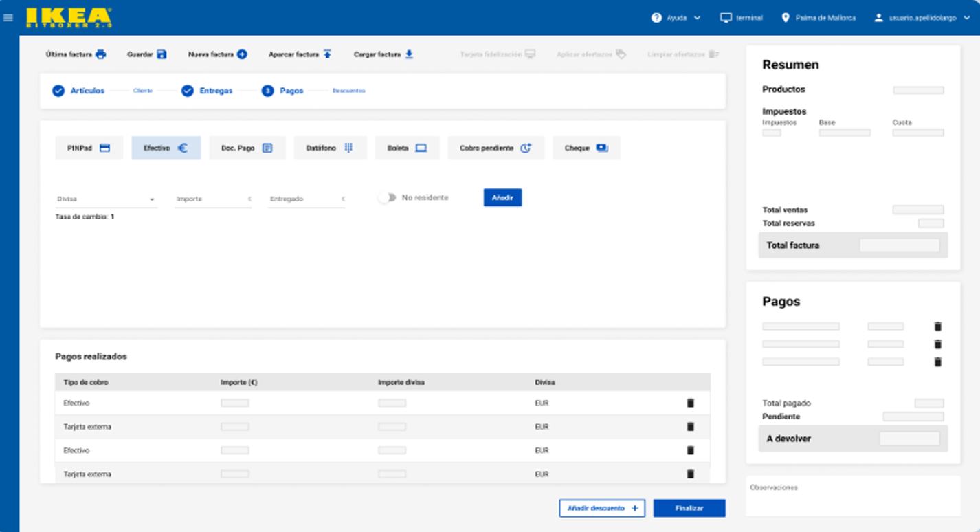Delete the first Efectivo row in Pagos realizados
This screenshot has width=980, height=532.
click(x=691, y=403)
